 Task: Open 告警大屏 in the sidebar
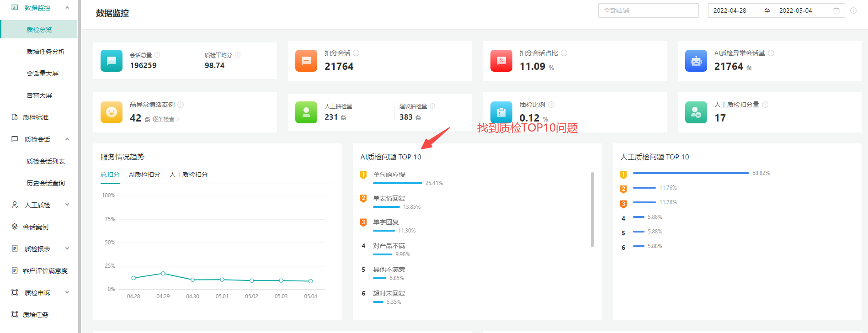pyautogui.click(x=39, y=95)
